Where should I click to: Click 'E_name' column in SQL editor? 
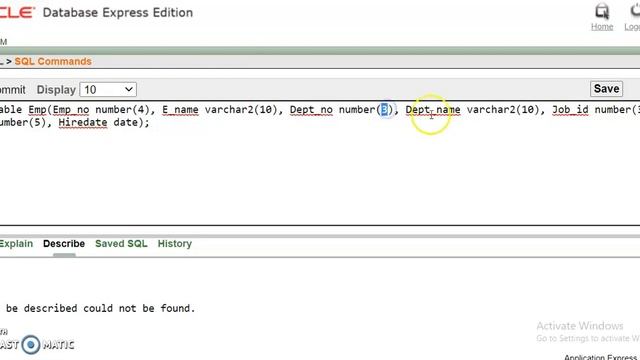tap(180, 110)
